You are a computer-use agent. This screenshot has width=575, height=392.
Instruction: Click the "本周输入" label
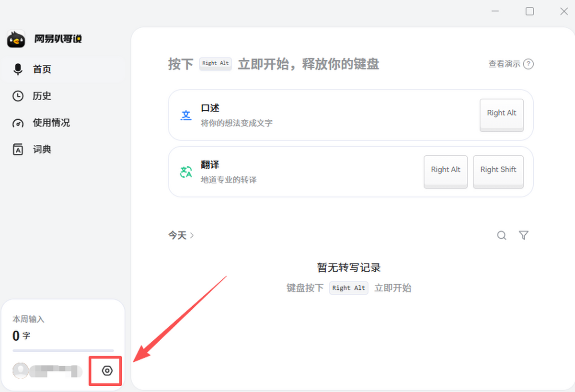pos(28,319)
